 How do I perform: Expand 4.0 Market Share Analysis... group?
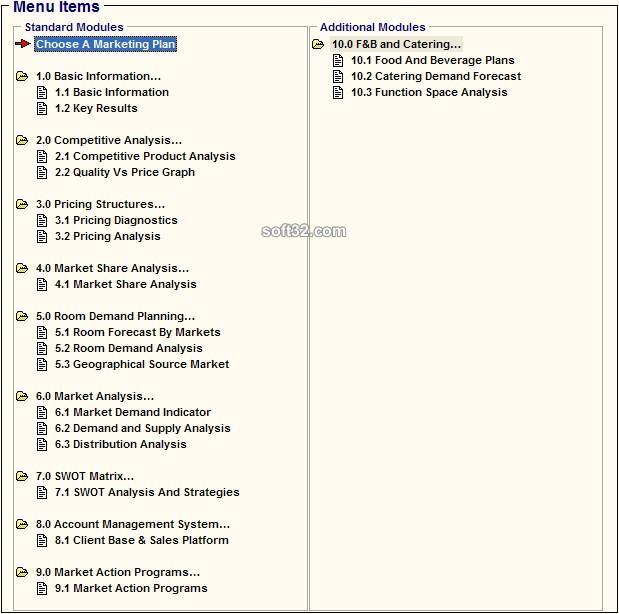pyautogui.click(x=113, y=268)
